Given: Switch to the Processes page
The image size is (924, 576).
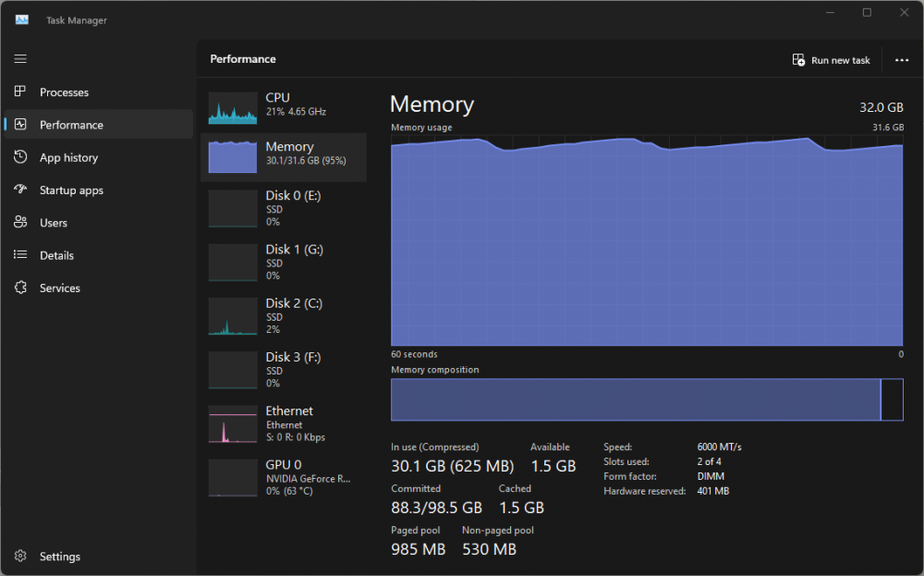Looking at the screenshot, I should [x=63, y=92].
